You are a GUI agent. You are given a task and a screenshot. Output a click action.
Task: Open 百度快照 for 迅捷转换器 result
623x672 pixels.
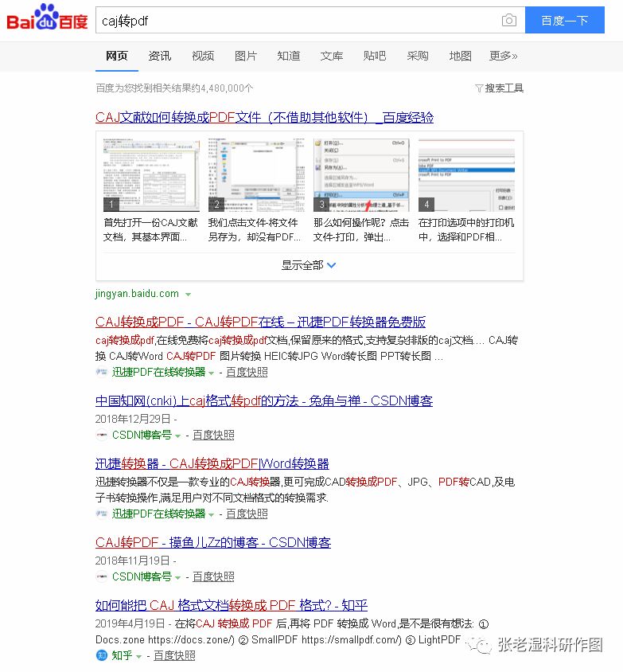click(247, 514)
